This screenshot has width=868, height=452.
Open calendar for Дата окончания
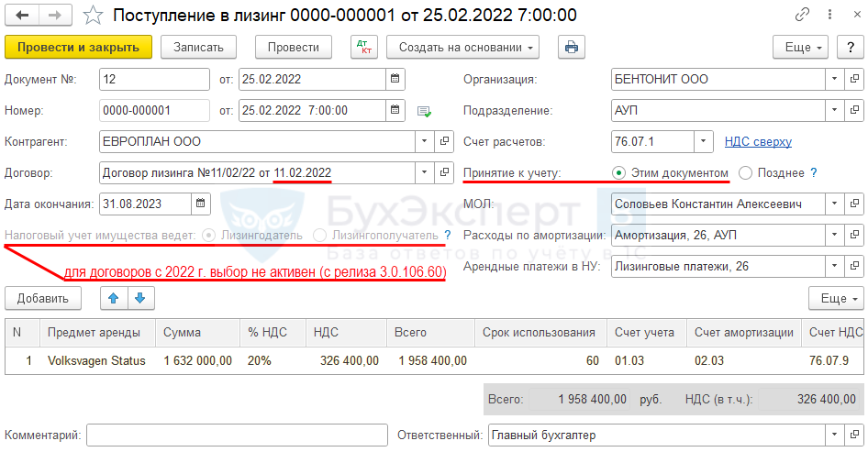coord(200,204)
